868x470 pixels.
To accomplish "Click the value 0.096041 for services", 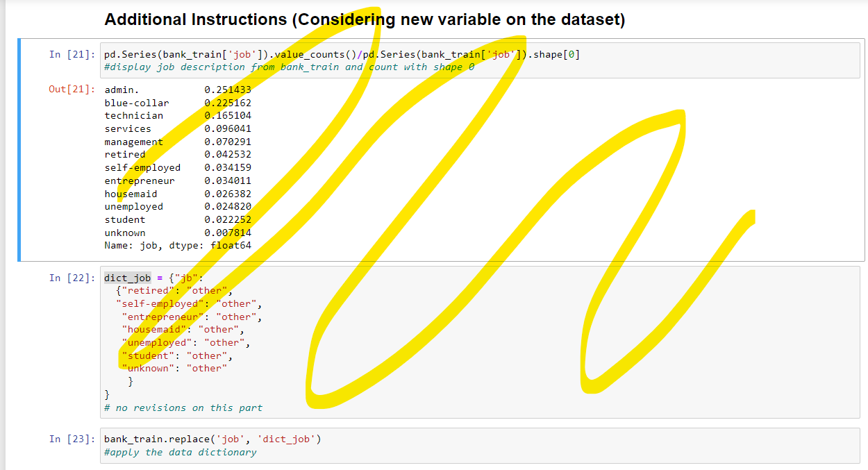I will [x=228, y=128].
